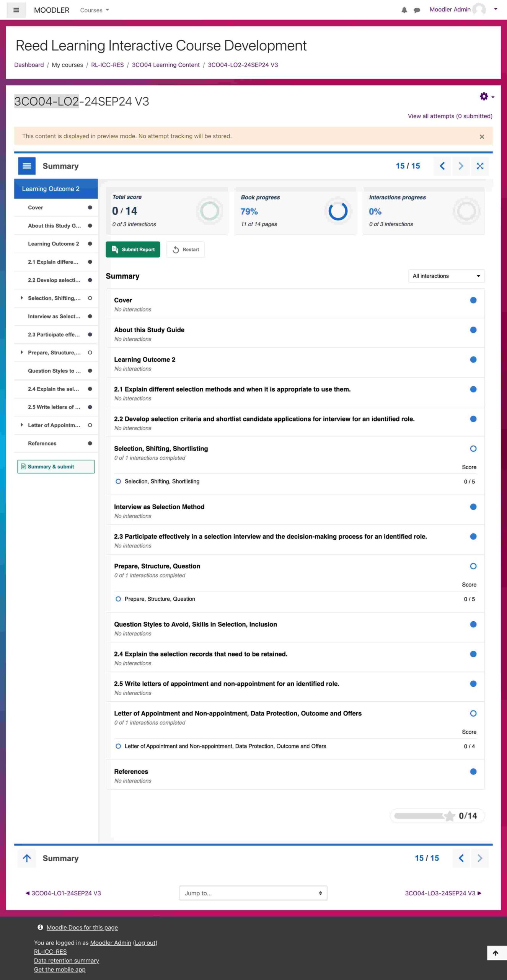
Task: Open the user menu dropdown arrow
Action: tap(496, 10)
